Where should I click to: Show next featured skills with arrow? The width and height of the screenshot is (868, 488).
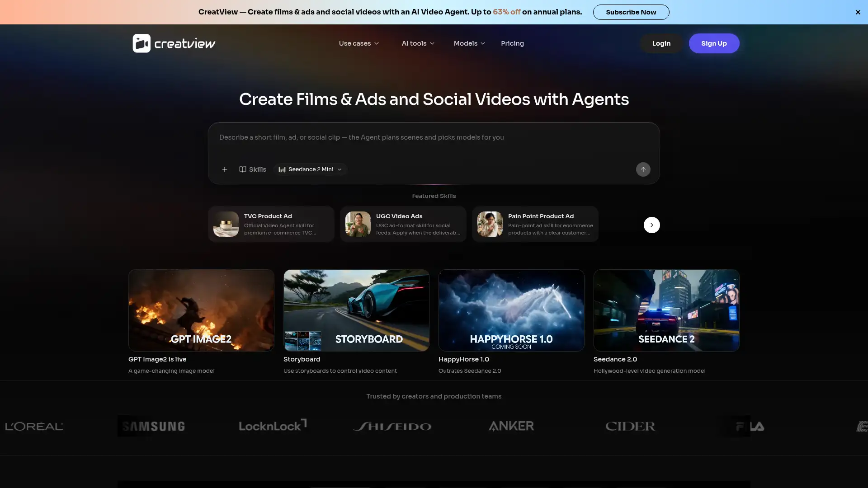[651, 225]
